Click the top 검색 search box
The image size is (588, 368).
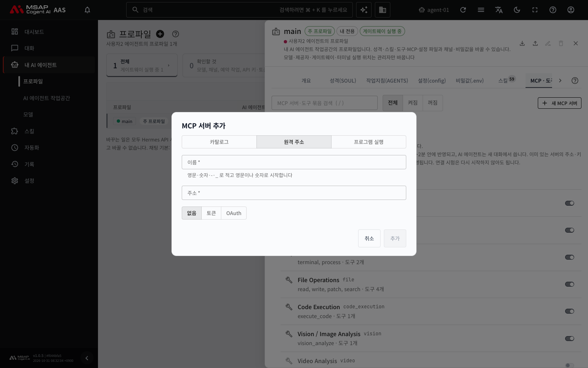coord(239,10)
